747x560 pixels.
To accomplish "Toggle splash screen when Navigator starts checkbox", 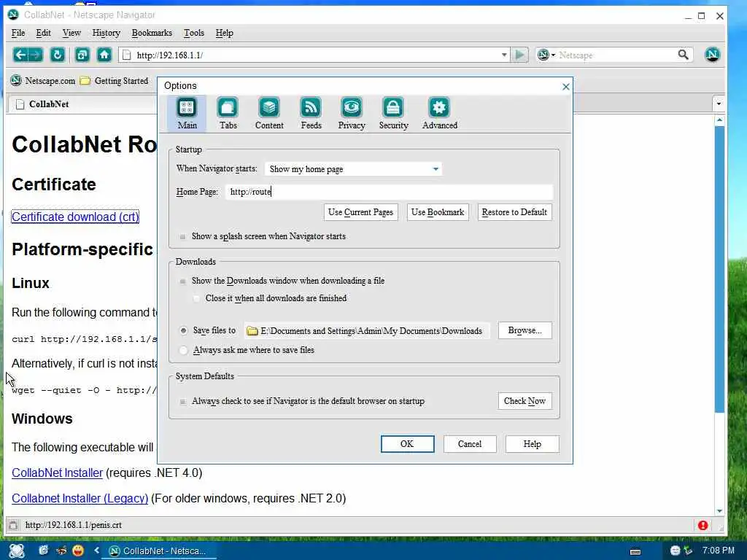I will click(182, 237).
